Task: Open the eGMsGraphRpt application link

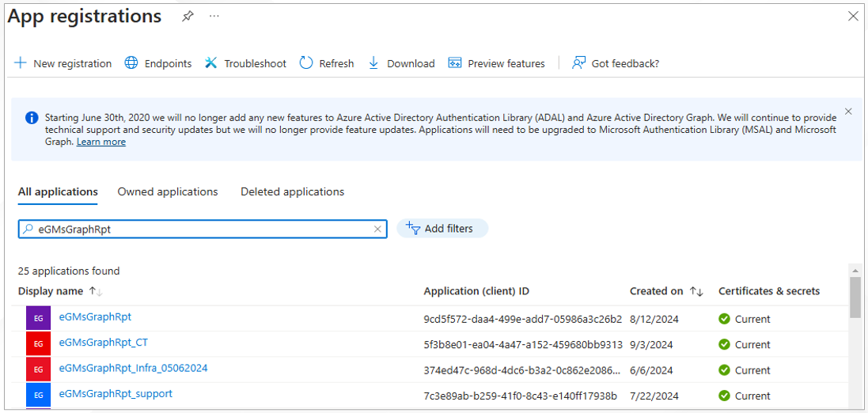Action: pos(95,316)
